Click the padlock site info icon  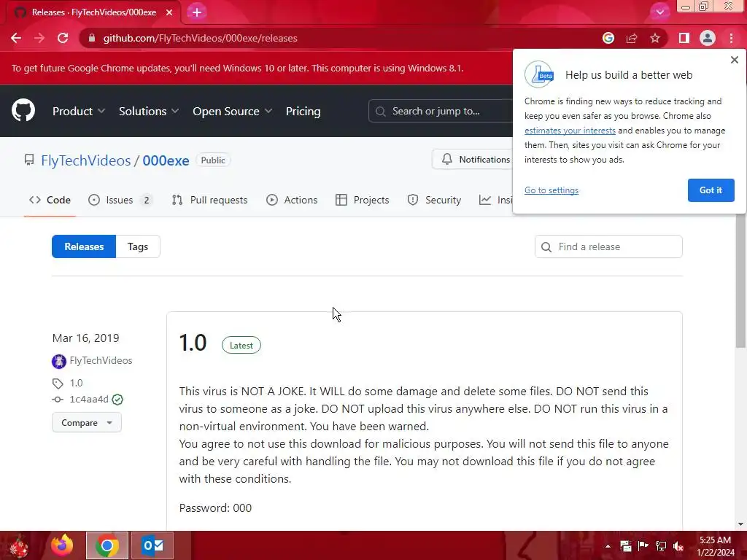pyautogui.click(x=92, y=38)
